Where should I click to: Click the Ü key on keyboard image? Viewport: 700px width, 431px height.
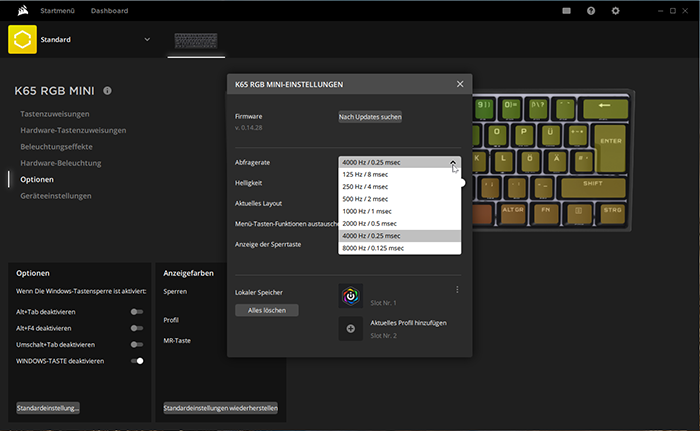click(550, 135)
